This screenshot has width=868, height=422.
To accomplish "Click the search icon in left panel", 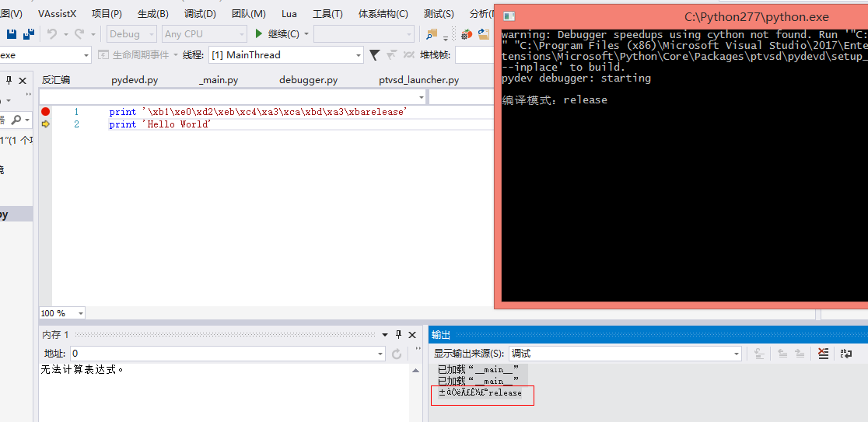I will click(16, 119).
